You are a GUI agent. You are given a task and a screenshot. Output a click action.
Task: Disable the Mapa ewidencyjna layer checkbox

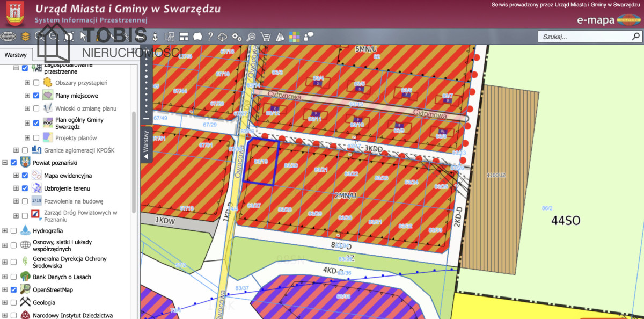pyautogui.click(x=25, y=176)
